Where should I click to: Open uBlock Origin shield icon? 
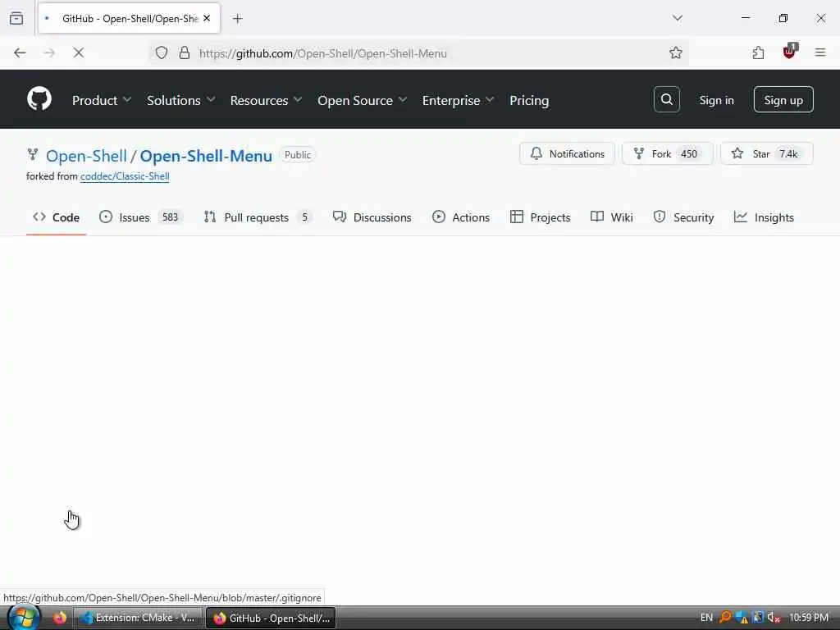click(789, 52)
